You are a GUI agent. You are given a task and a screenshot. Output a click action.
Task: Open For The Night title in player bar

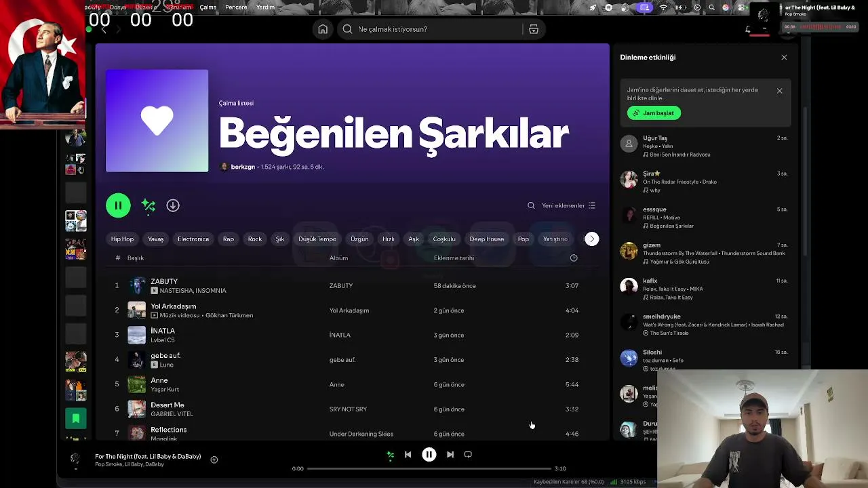coord(148,457)
